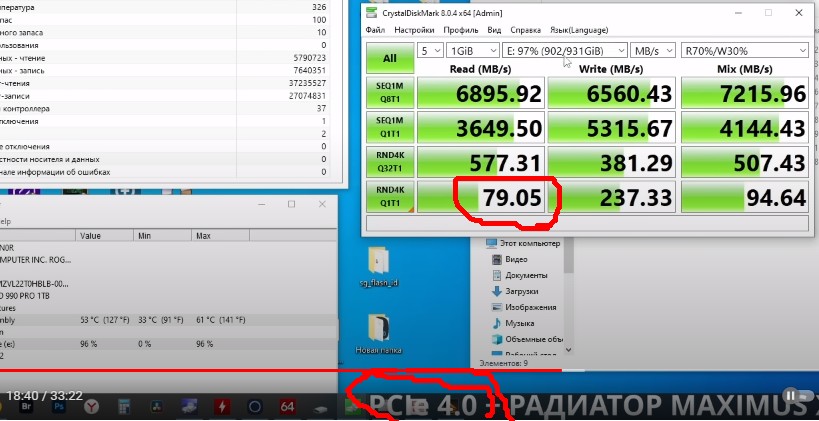Screen dimensions: 819x421
Task: Open Изображения folder in Explorer navigation
Action: point(524,307)
